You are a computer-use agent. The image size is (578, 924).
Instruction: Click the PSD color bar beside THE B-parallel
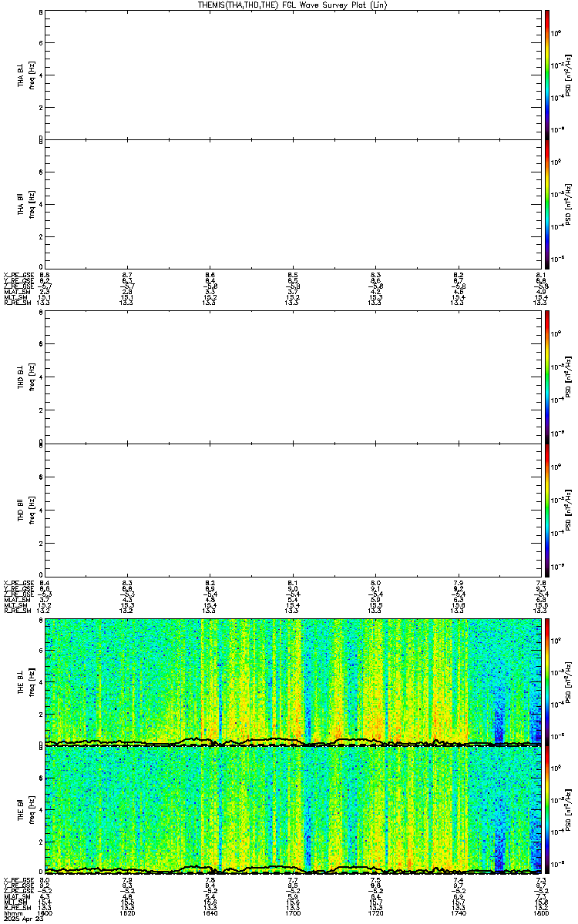[x=547, y=810]
